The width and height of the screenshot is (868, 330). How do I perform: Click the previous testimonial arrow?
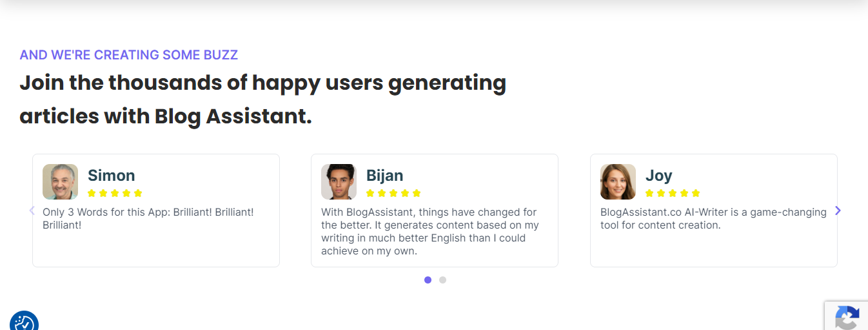[x=32, y=211]
